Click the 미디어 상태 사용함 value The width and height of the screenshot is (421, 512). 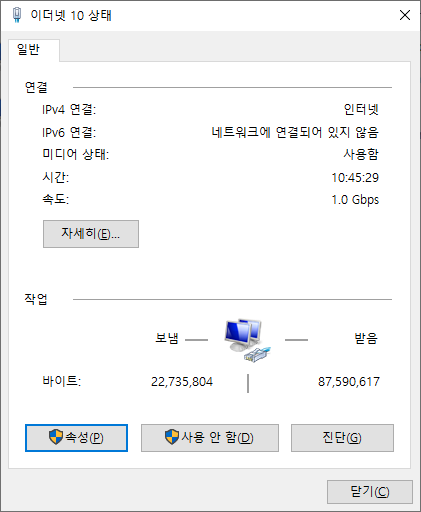tap(361, 154)
